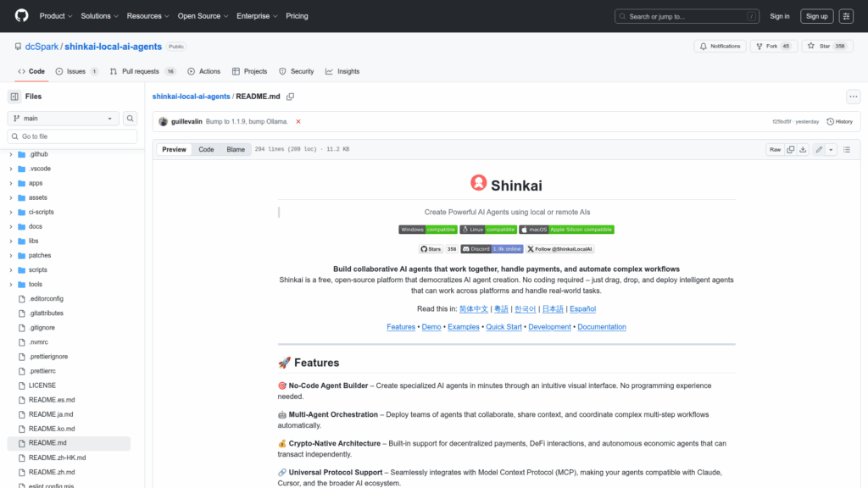The width and height of the screenshot is (868, 488).
Task: Click the branch search magnifier icon
Action: pos(131,119)
